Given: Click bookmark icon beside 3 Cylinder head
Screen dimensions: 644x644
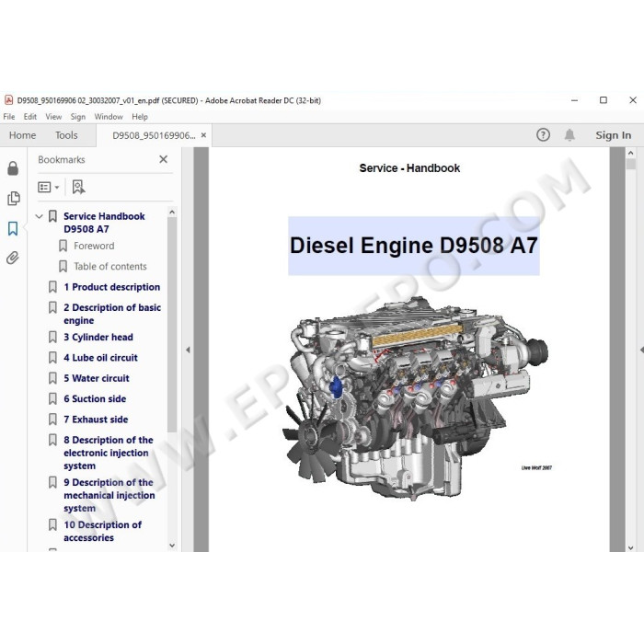Looking at the screenshot, I should (x=52, y=337).
